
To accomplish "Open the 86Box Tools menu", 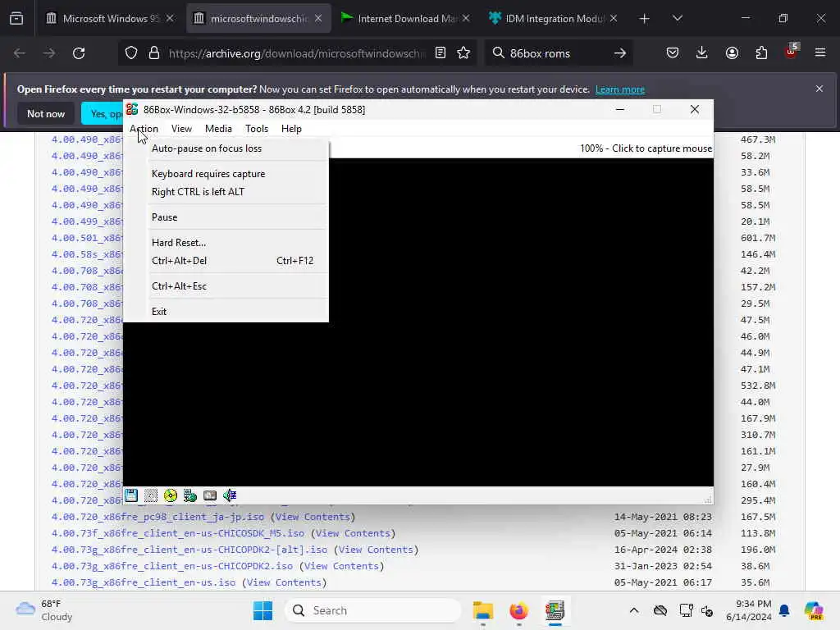I will [x=257, y=129].
